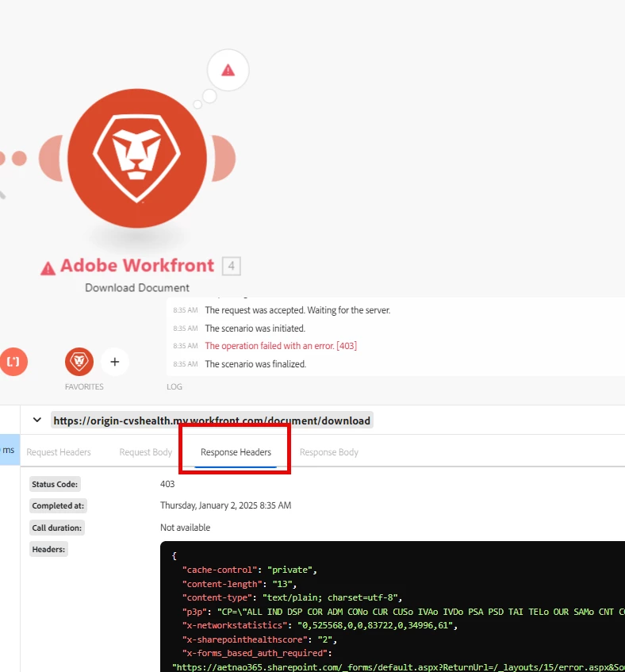Click the warning triangle in the thought bubble
625x672 pixels.
click(228, 70)
